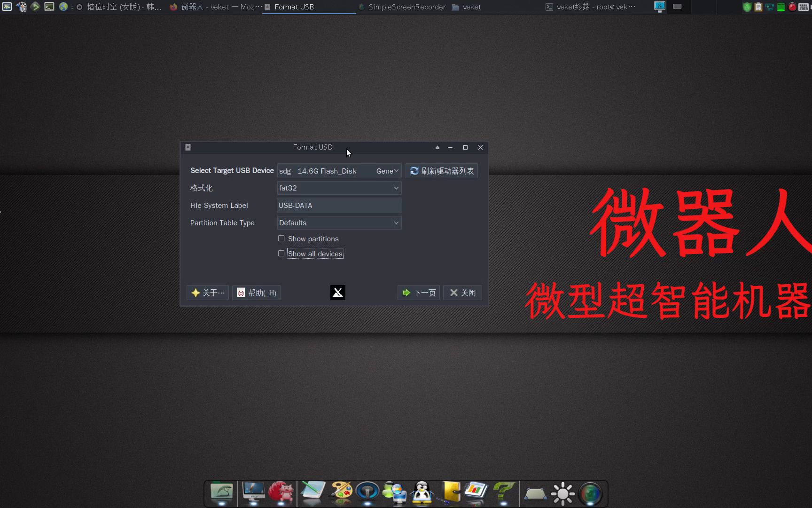Click the Format USB dialog title bar text
The width and height of the screenshot is (812, 508).
tap(312, 147)
